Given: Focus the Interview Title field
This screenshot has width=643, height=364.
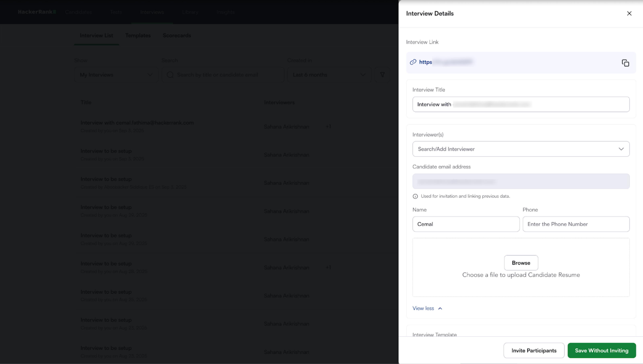Looking at the screenshot, I should [x=521, y=104].
